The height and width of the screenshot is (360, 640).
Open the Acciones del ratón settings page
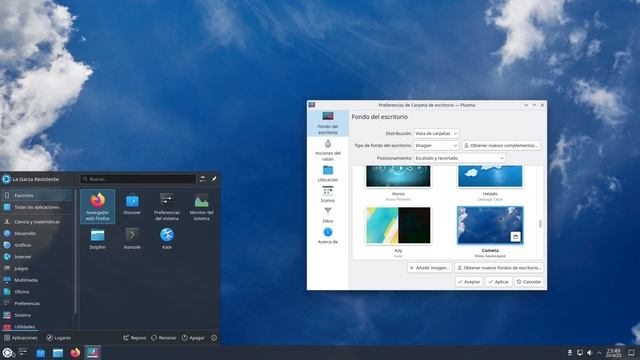tap(328, 150)
